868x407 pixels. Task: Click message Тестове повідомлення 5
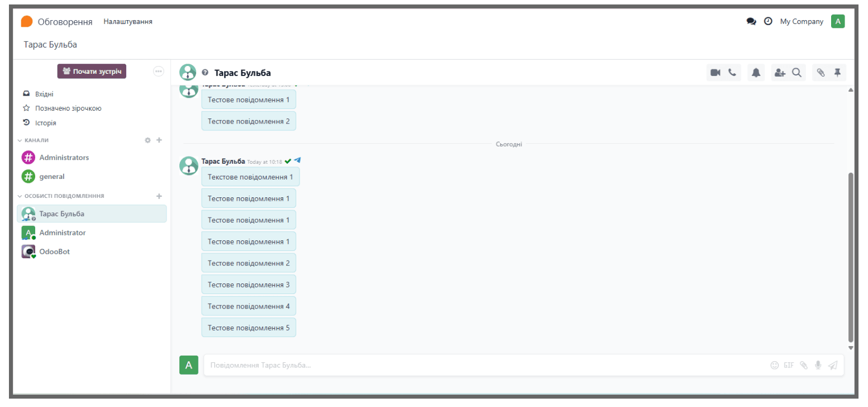[x=249, y=328]
